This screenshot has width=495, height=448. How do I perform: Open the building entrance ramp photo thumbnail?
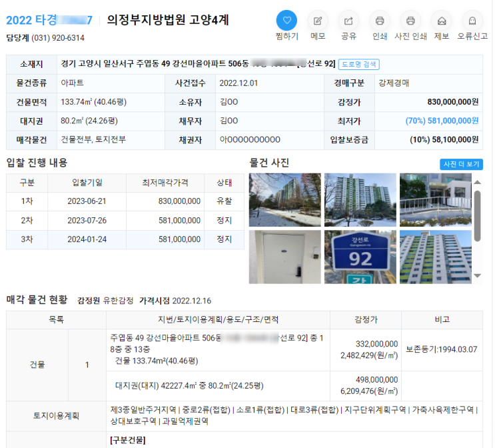click(436, 200)
